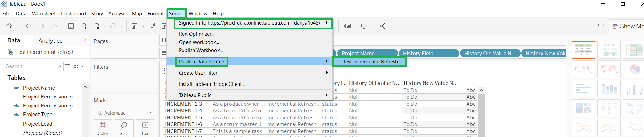Click the New Worksheet chart icon

[135, 26]
